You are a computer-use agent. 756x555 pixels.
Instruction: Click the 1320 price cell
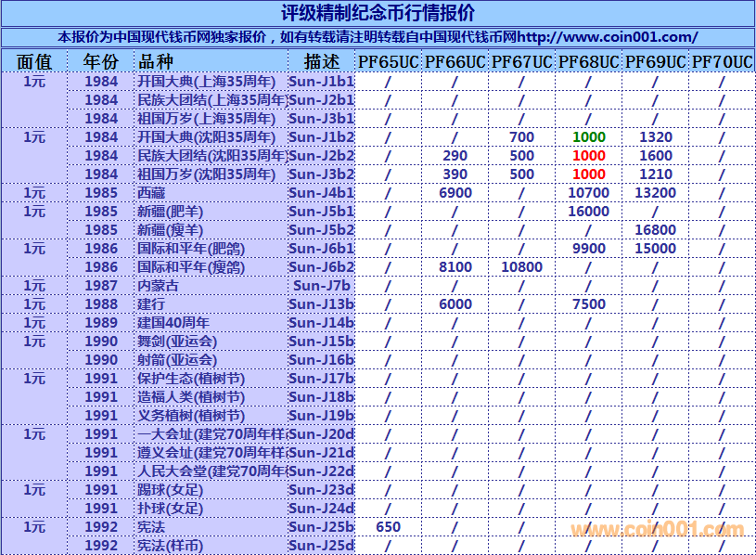pos(655,137)
